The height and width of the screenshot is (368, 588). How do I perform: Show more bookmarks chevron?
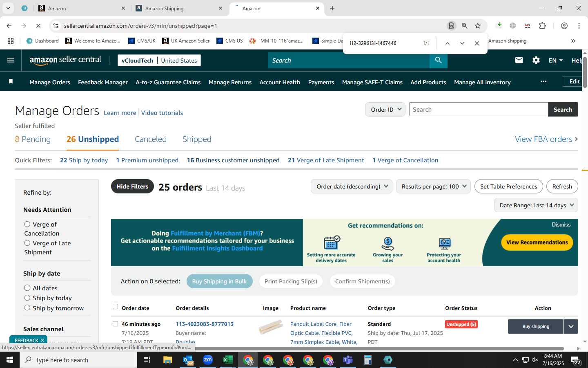pyautogui.click(x=573, y=41)
